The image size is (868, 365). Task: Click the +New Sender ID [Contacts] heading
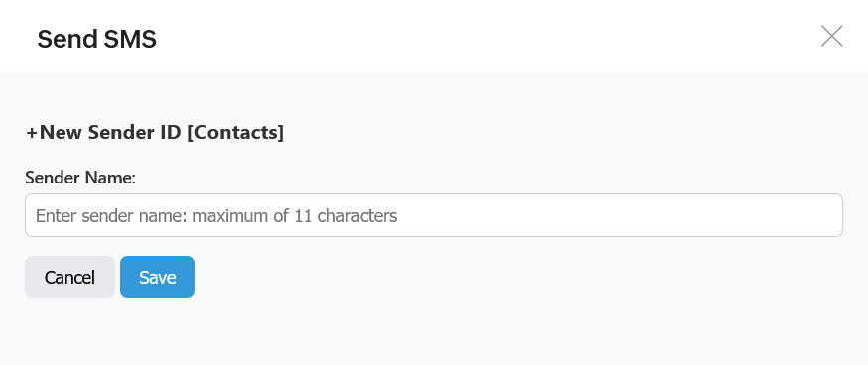[155, 132]
